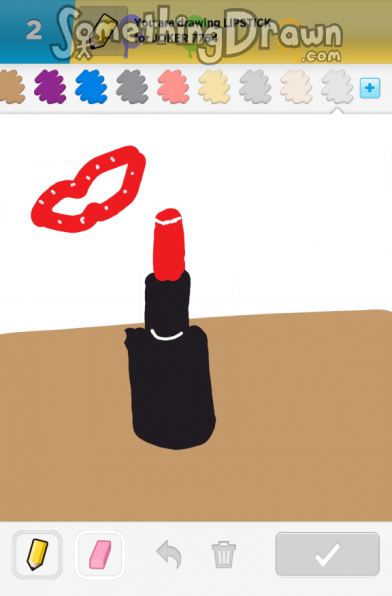The image size is (392, 596).
Task: Submit the drawing with the checkmark button
Action: tap(327, 555)
